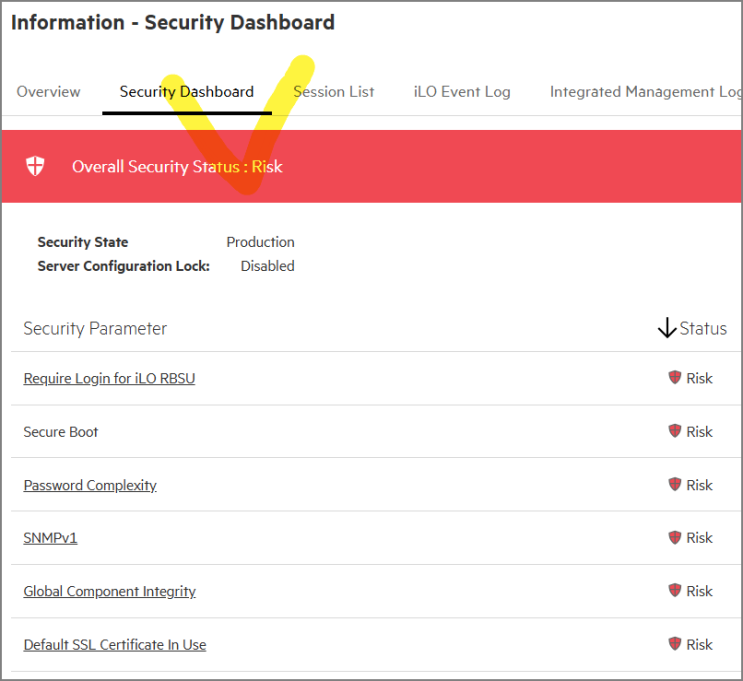The height and width of the screenshot is (681, 743).
Task: Click the risk shield icon for Global Component Integrity
Action: (x=674, y=590)
